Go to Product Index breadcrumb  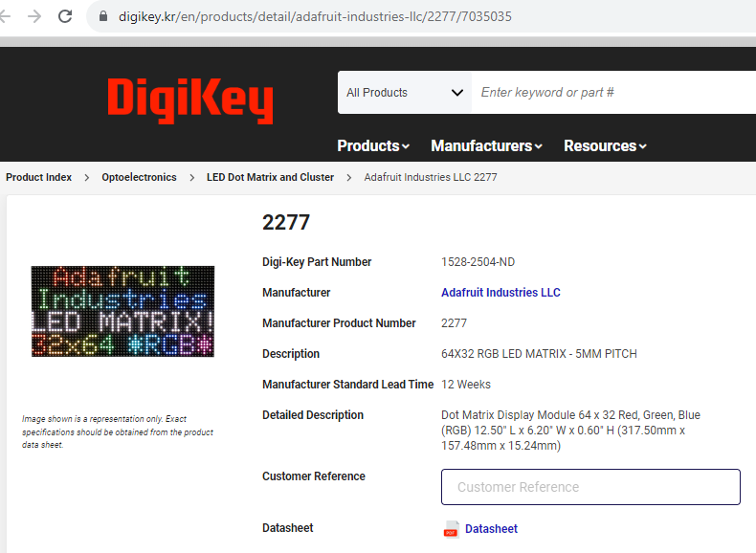point(38,177)
